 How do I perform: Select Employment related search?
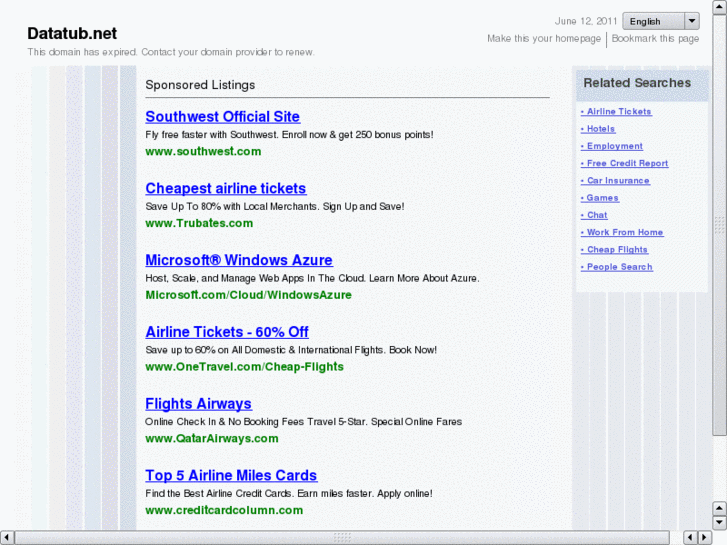[x=612, y=146]
